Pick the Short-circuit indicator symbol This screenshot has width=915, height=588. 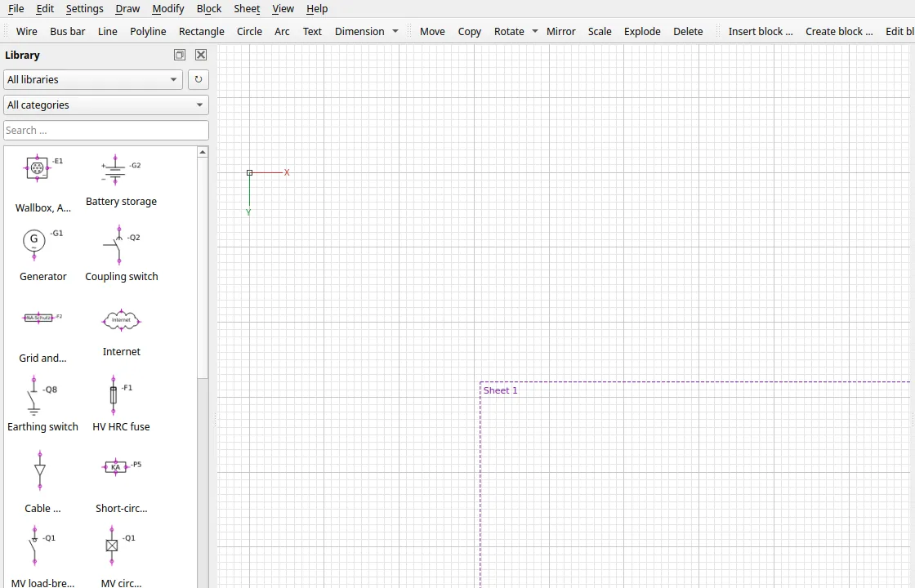(122, 484)
